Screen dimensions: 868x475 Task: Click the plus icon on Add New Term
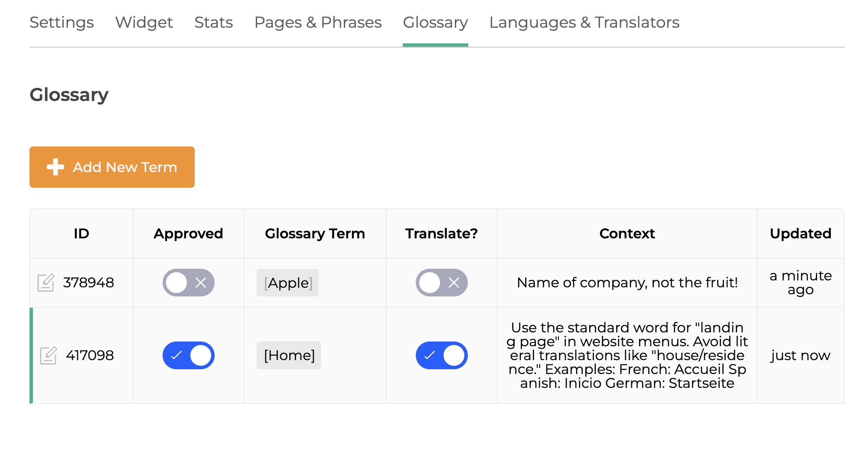point(54,167)
